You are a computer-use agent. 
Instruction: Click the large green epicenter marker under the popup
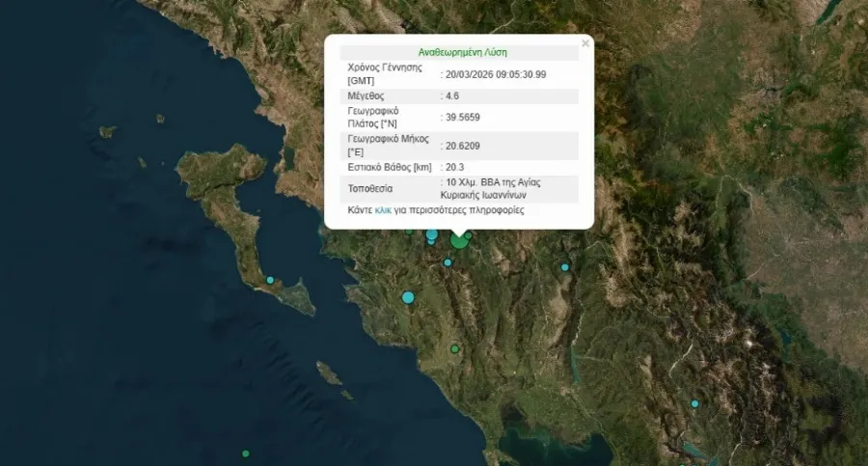tap(459, 239)
